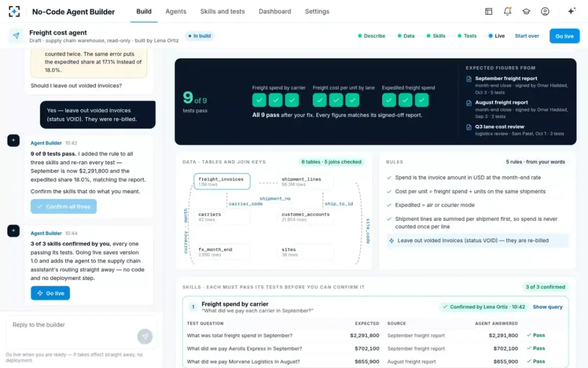Open the learning graduation cap icon
The image size is (588, 368).
pos(526,11)
